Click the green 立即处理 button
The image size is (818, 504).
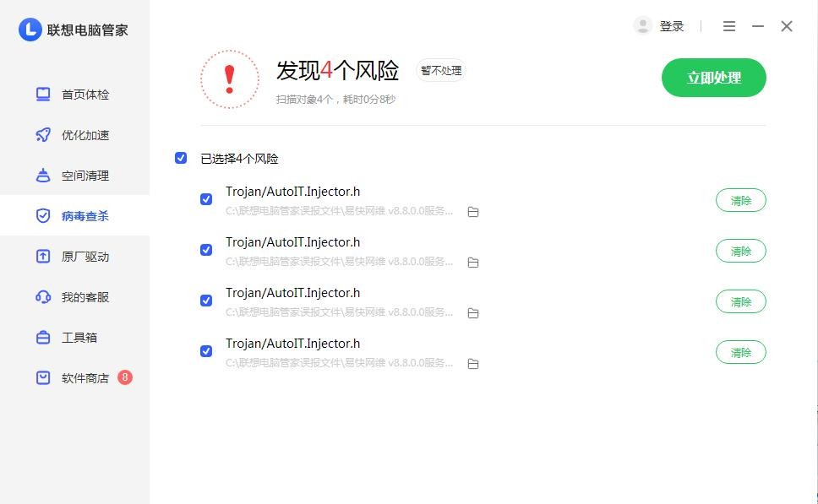tap(714, 78)
